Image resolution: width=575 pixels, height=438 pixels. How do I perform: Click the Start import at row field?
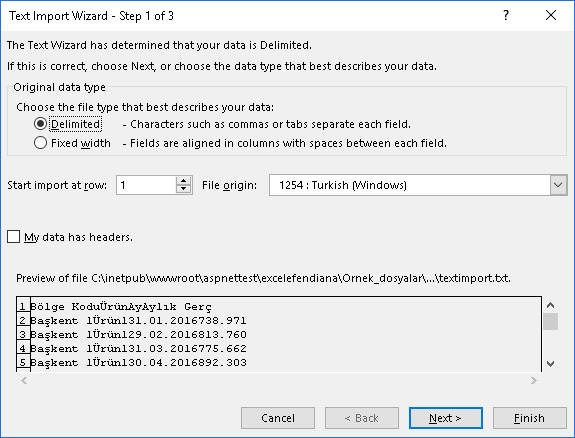pos(146,185)
